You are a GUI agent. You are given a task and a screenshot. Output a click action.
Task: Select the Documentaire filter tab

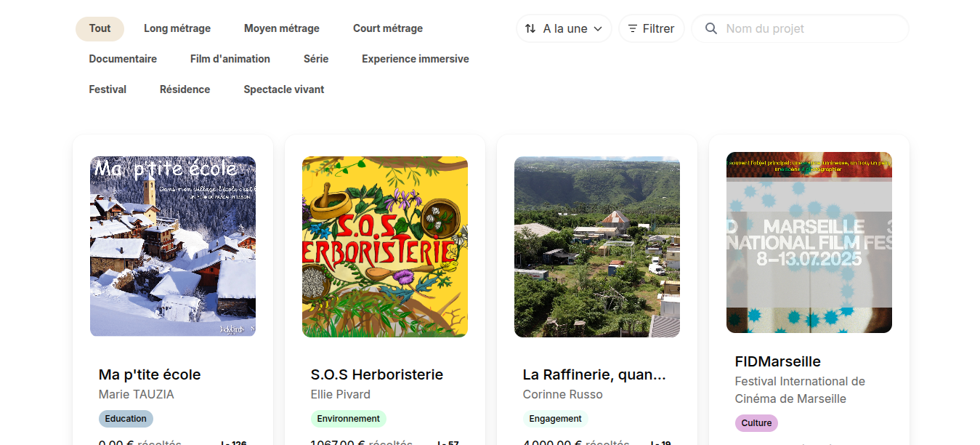pyautogui.click(x=123, y=59)
